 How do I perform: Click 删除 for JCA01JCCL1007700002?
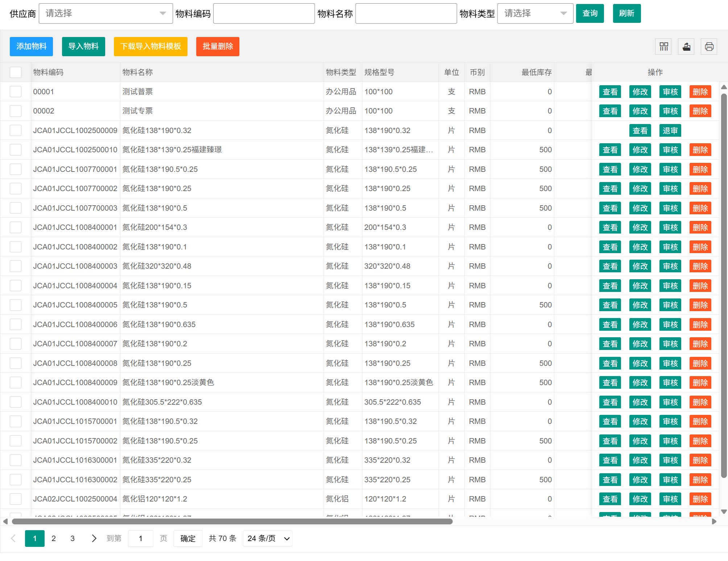point(700,189)
